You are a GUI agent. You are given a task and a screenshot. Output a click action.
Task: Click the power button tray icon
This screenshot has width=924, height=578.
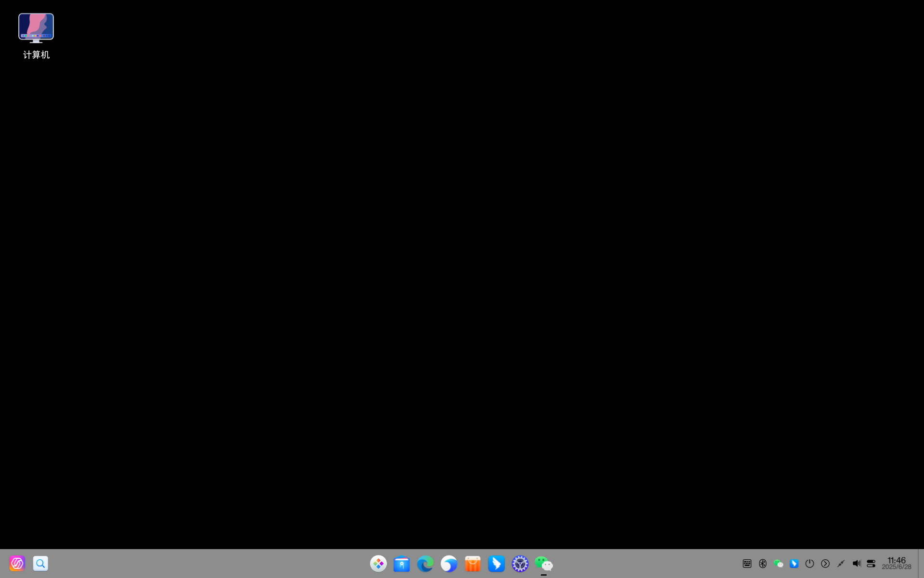pos(809,564)
